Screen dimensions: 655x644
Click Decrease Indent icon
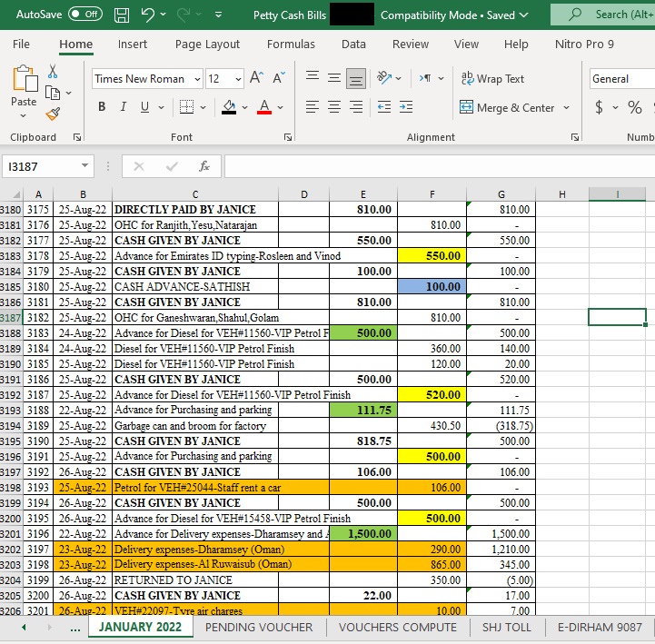[384, 107]
